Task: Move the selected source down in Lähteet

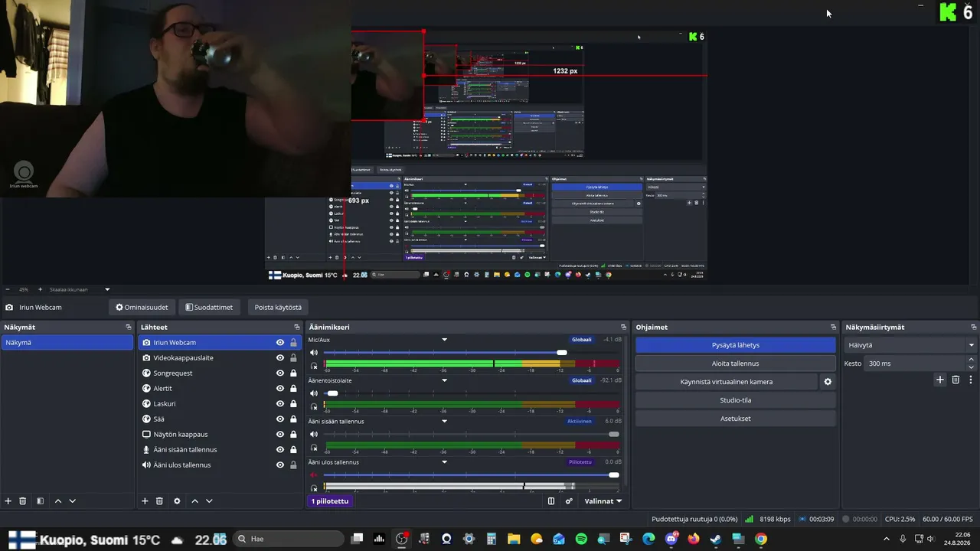Action: tap(209, 501)
